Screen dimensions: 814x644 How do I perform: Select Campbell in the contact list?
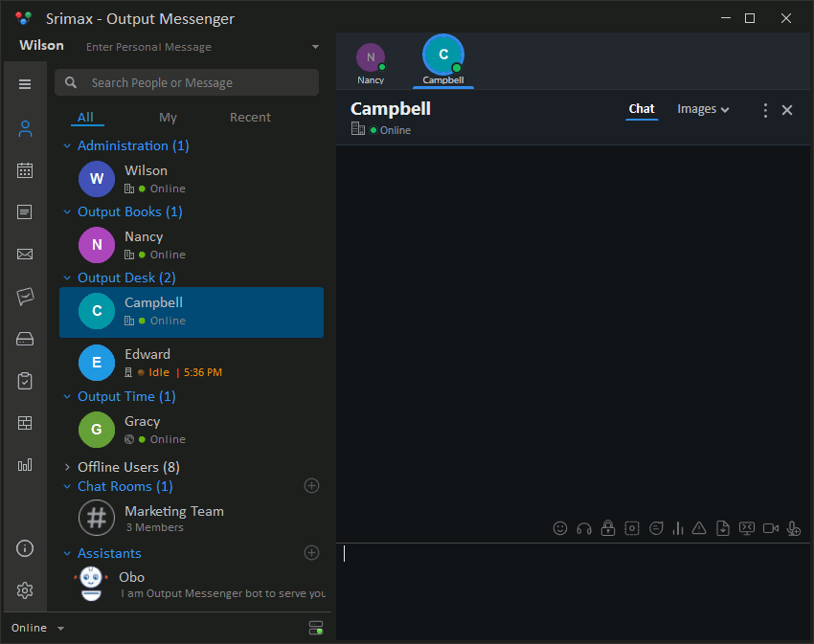point(192,312)
